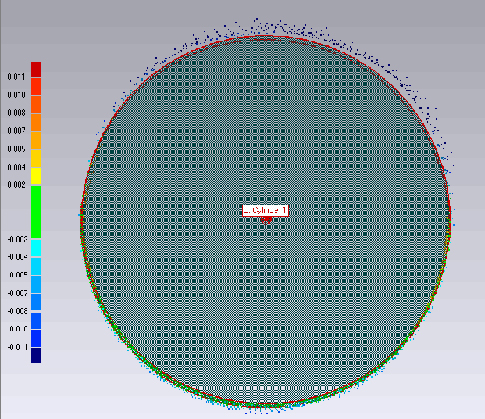Select the red center marker below the Cylinder label
Viewport: 485px width, 419px height.
[x=266, y=220]
